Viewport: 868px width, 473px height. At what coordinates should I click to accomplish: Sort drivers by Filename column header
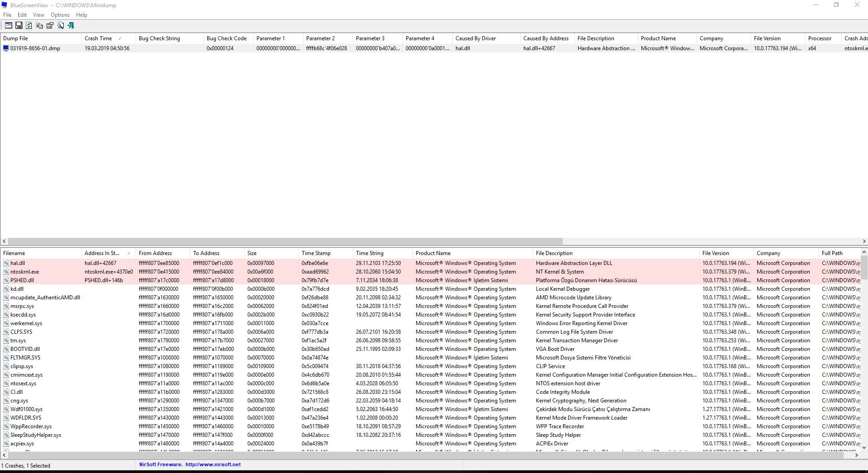(41, 253)
